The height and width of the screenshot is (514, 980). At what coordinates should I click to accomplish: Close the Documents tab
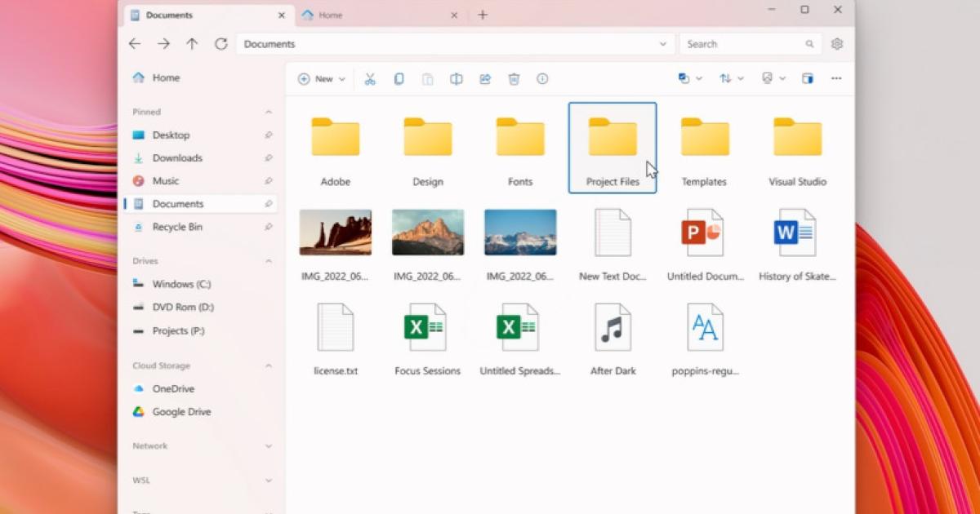pyautogui.click(x=282, y=15)
